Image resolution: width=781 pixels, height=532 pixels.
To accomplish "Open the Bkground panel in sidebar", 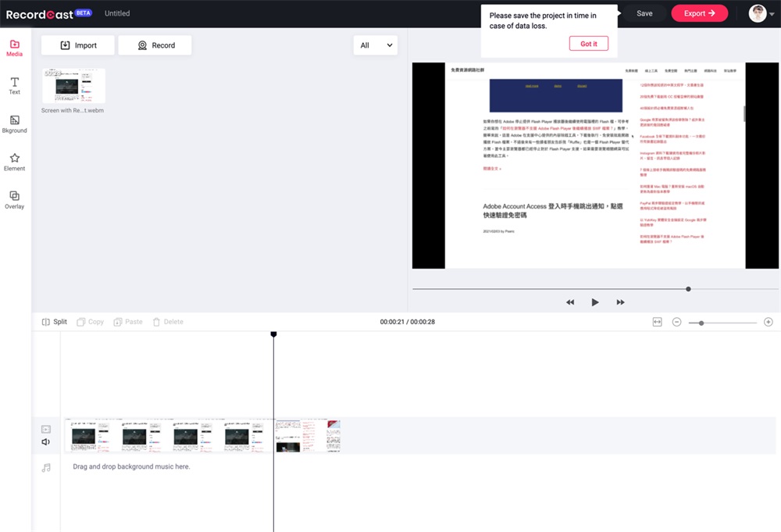I will pyautogui.click(x=14, y=124).
